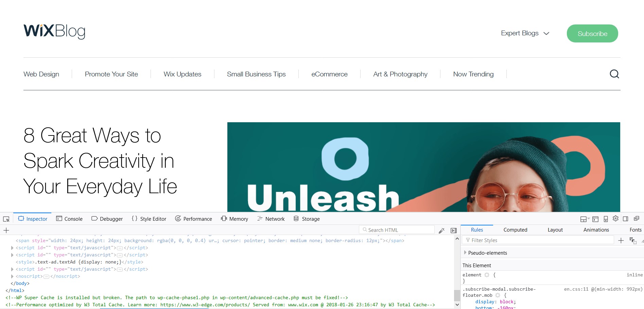
Task: Create a new node with plus icon
Action: [6, 230]
